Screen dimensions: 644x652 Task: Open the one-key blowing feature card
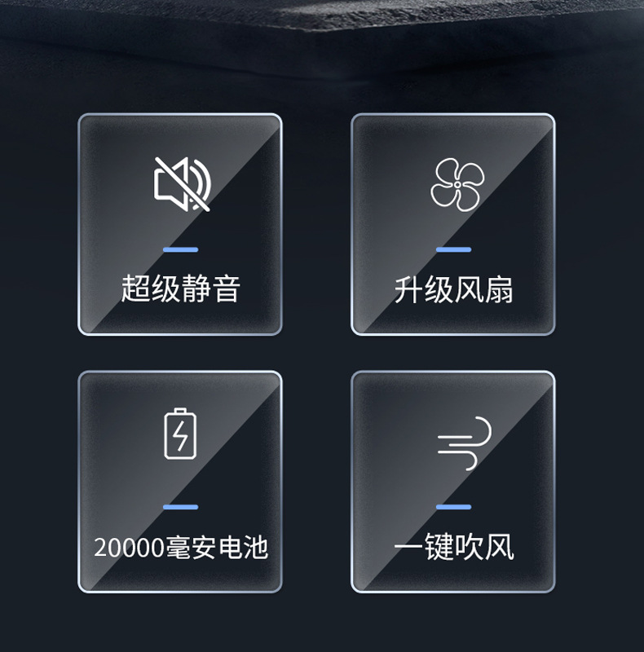click(453, 482)
